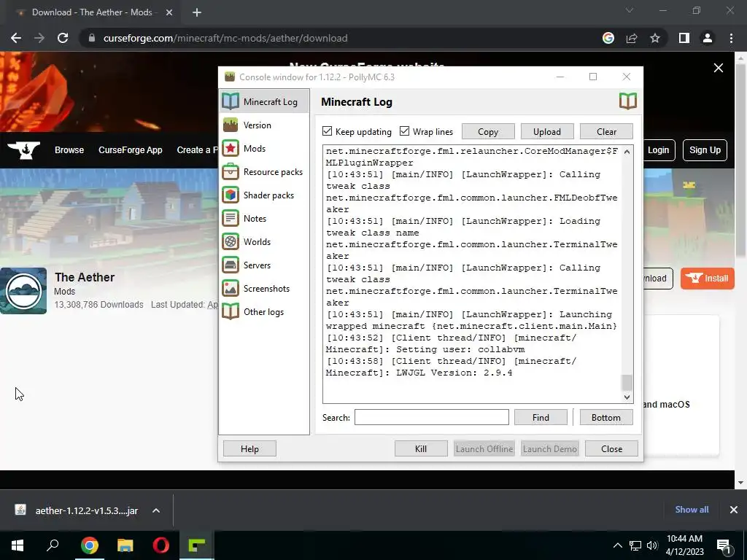
Task: Kill the running Minecraft instance
Action: [x=421, y=448]
